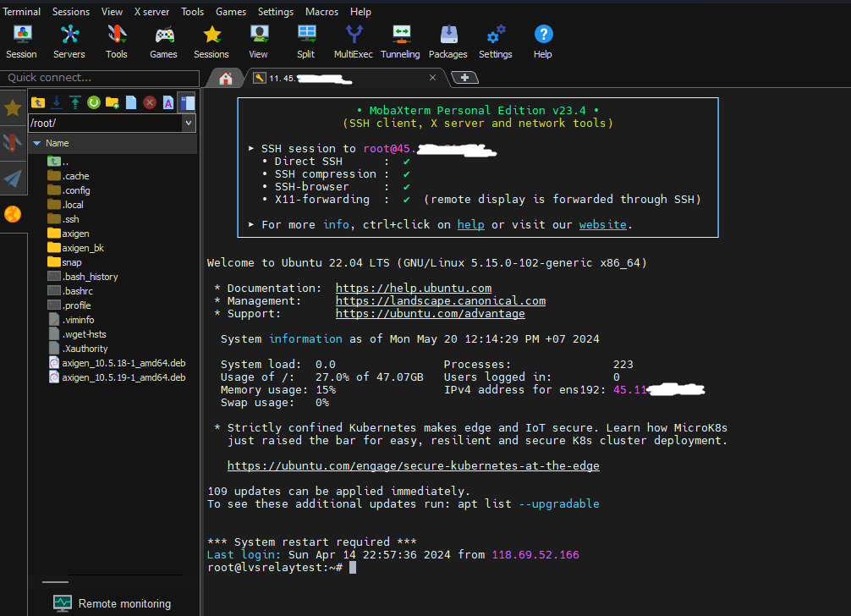
Task: Click the terminal prompt root@lvsrelaytest
Action: pos(275,568)
